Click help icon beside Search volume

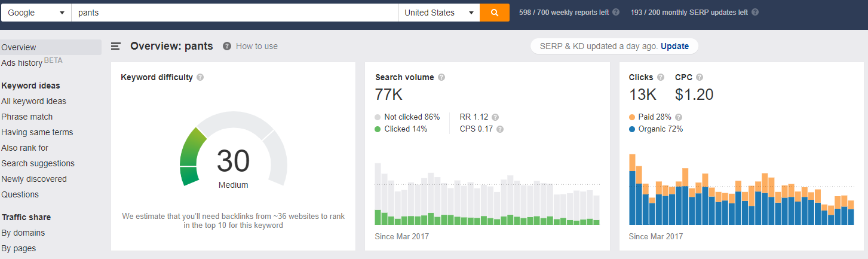(441, 77)
